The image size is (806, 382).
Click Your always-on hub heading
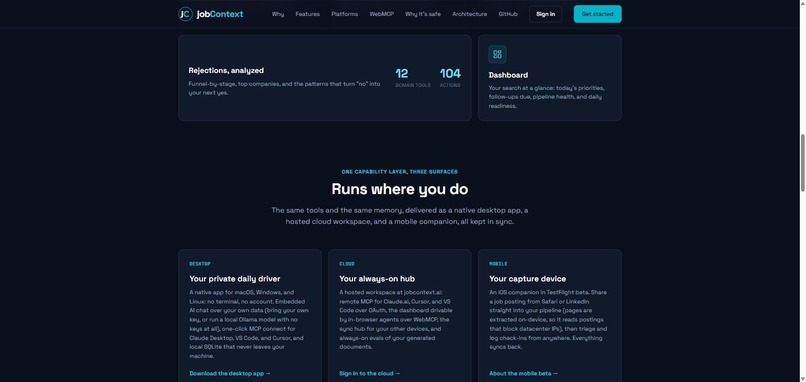377,279
